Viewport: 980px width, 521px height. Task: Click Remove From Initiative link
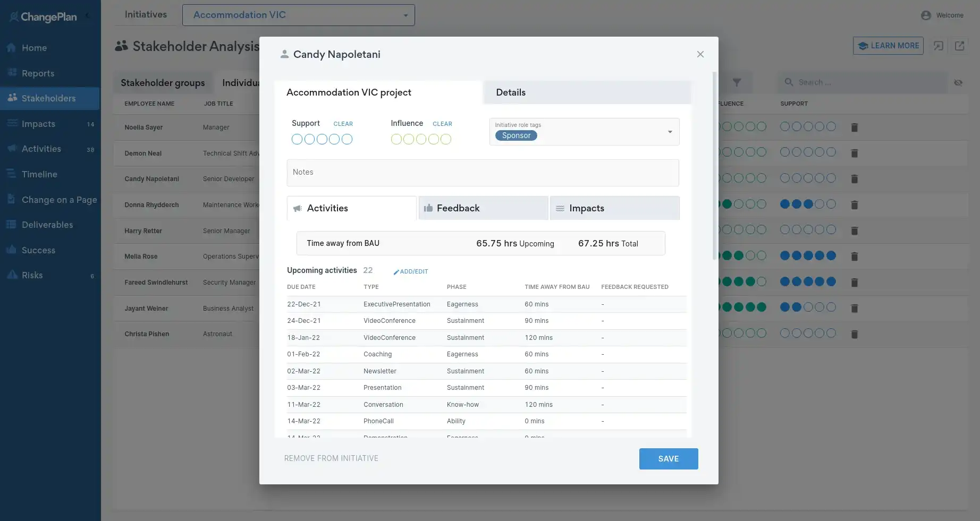click(331, 458)
